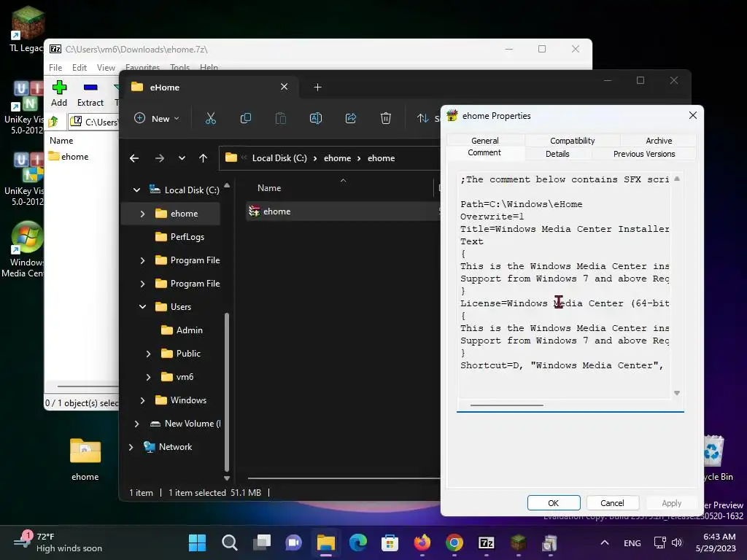Image resolution: width=747 pixels, height=560 pixels.
Task: Click the comment box horizontal scrollbar
Action: click(x=507, y=405)
